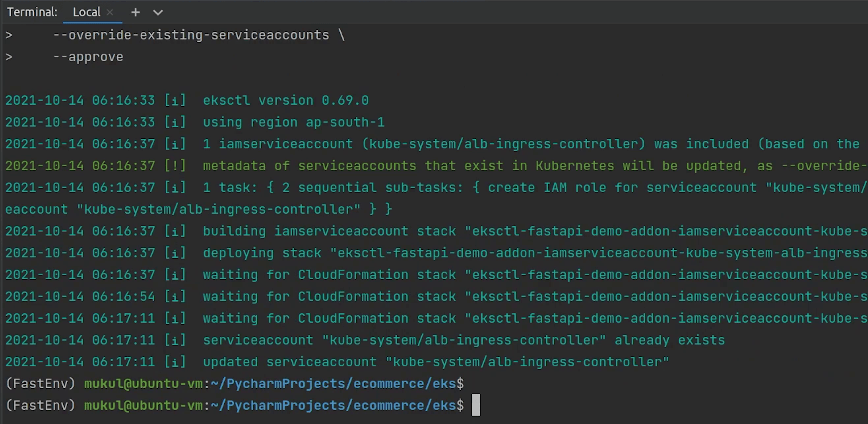Select the Local terminal tab
This screenshot has height=424, width=868.
click(x=86, y=12)
